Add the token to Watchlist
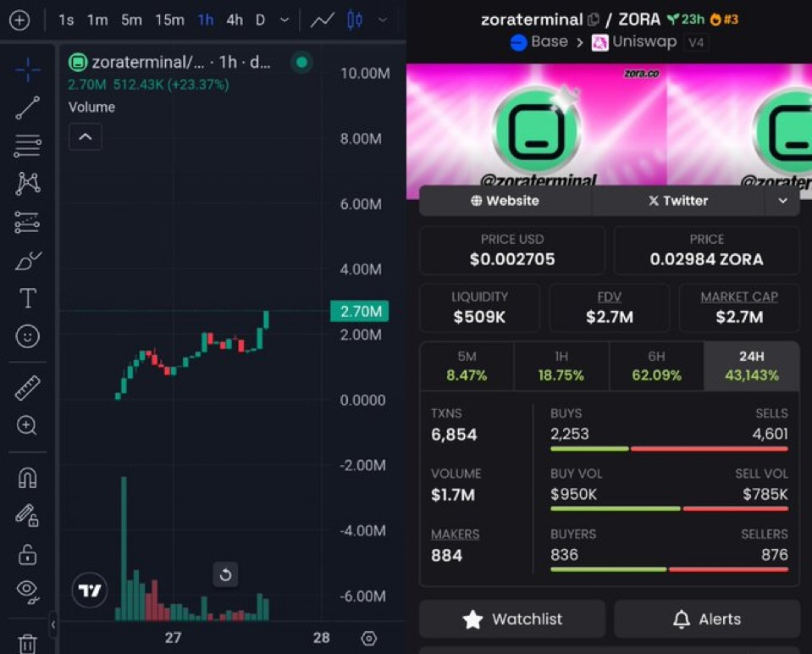812x654 pixels. coord(512,619)
